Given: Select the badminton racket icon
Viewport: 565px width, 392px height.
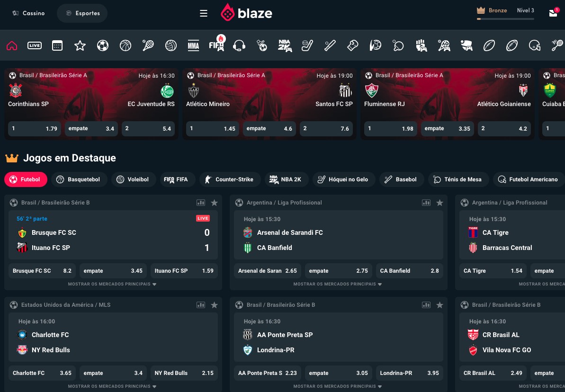Looking at the screenshot, I should [x=557, y=45].
